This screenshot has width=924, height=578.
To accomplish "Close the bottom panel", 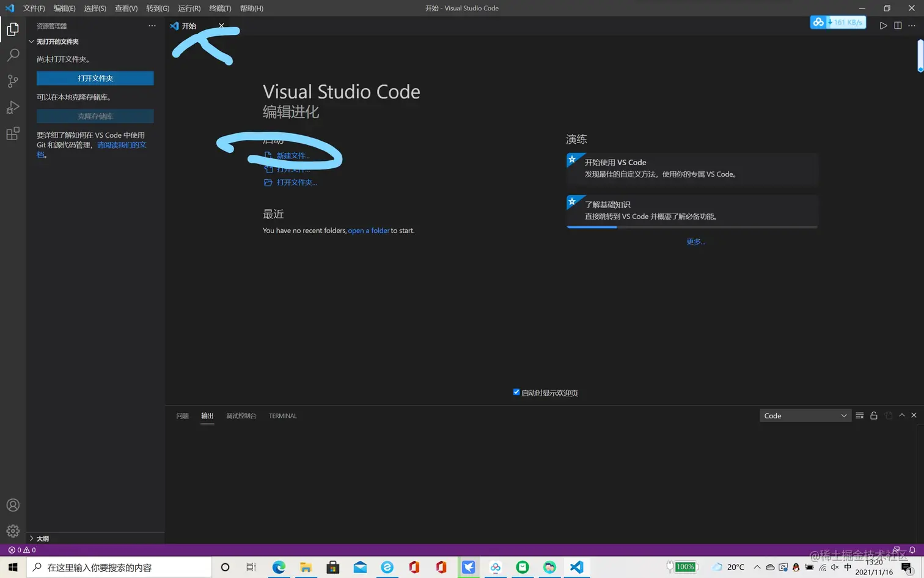I will (914, 415).
